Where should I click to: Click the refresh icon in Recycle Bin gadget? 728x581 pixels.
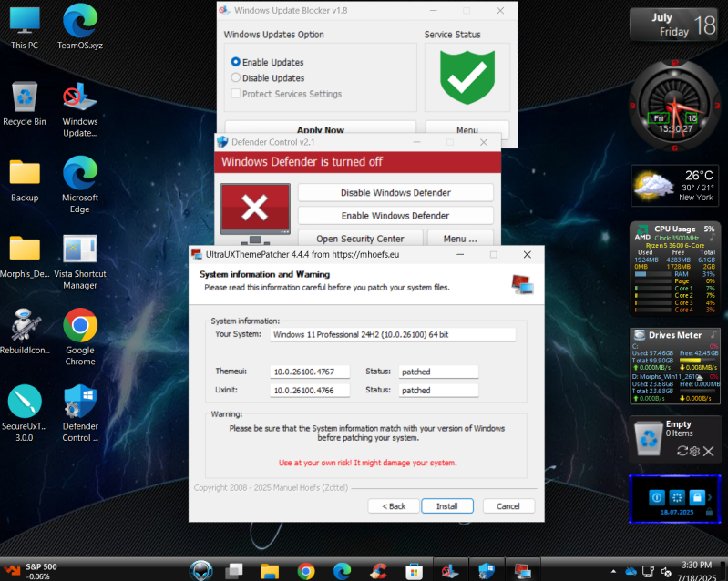682,451
